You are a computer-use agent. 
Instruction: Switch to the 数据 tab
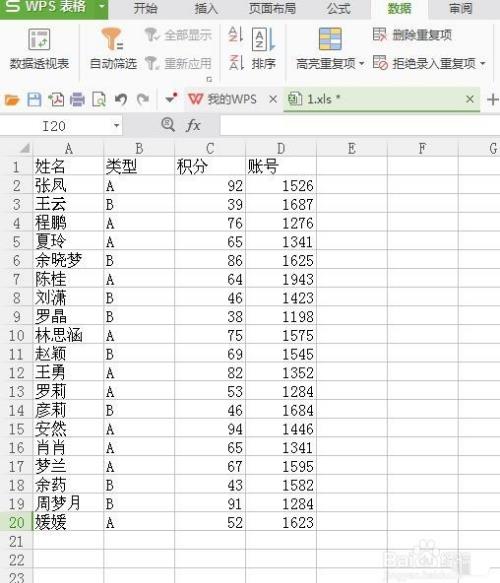(400, 8)
